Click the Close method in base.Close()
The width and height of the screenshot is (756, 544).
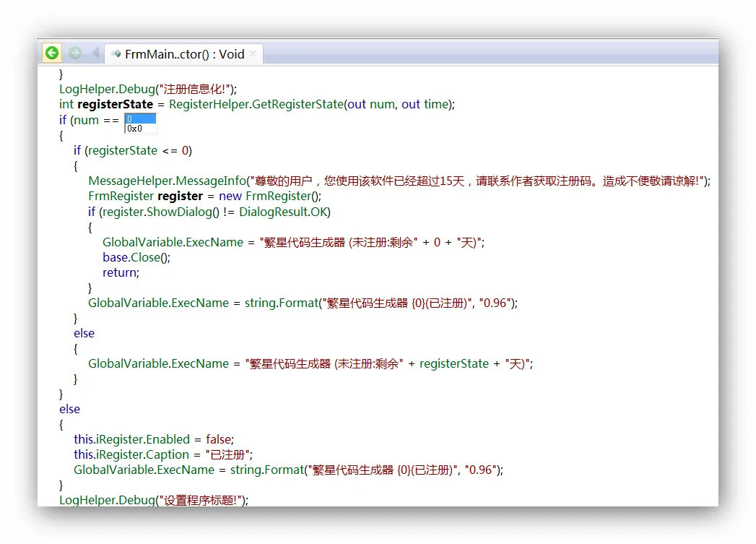147,257
